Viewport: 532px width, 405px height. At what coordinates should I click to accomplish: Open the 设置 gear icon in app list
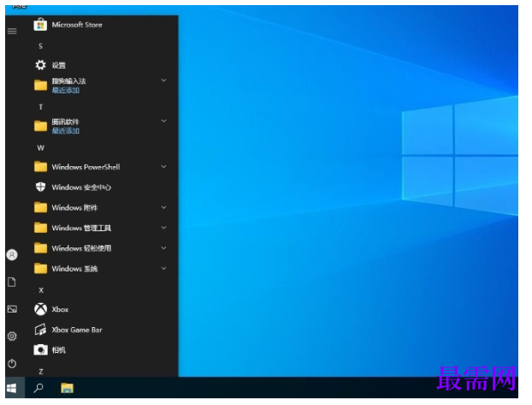tap(41, 65)
